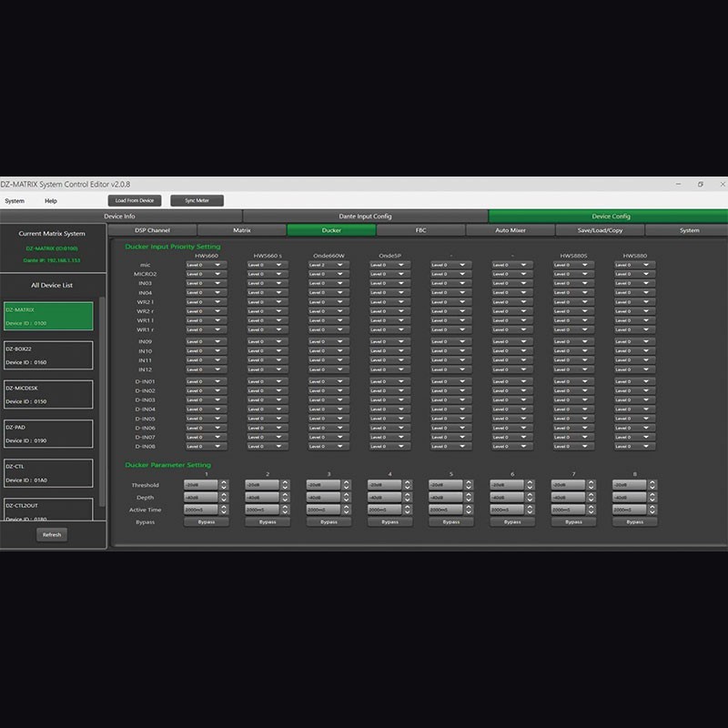Click the Active Time field for ducker 1
Screen dimensions: 728x728
[x=200, y=510]
